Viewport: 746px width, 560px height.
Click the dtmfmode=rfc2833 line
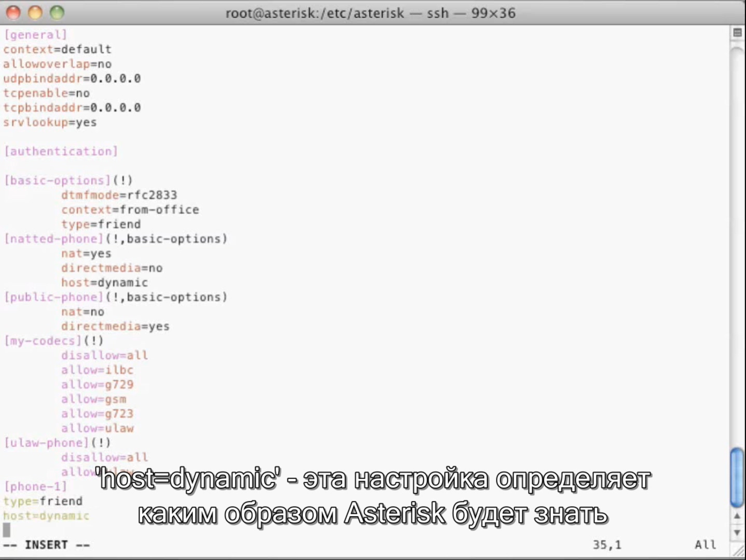(119, 195)
